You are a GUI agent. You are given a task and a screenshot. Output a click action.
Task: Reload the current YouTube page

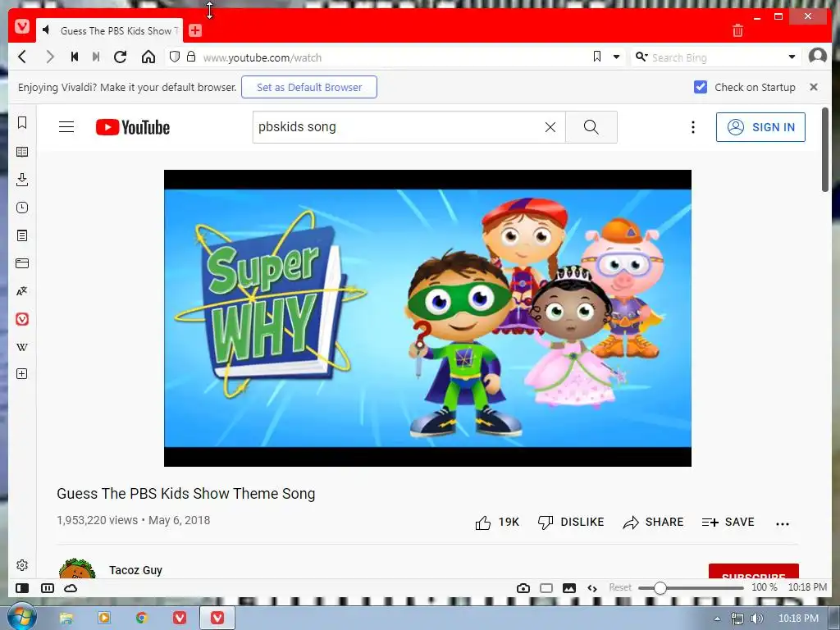120,57
